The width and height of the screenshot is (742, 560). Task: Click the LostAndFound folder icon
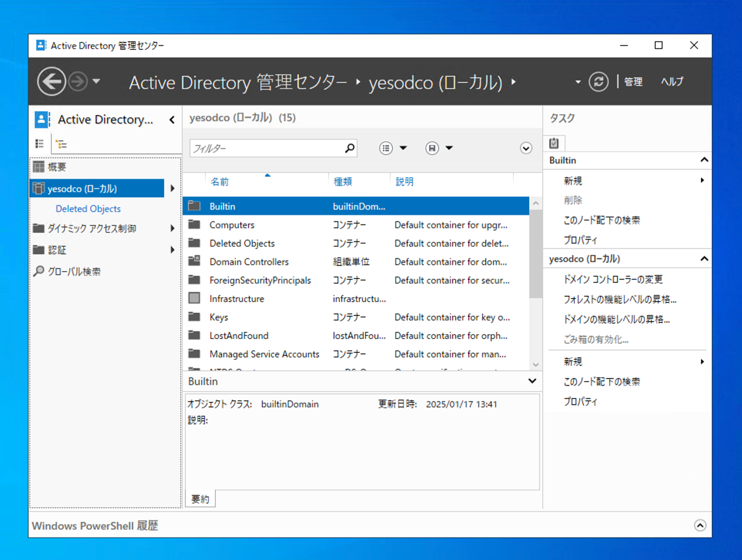(x=194, y=335)
